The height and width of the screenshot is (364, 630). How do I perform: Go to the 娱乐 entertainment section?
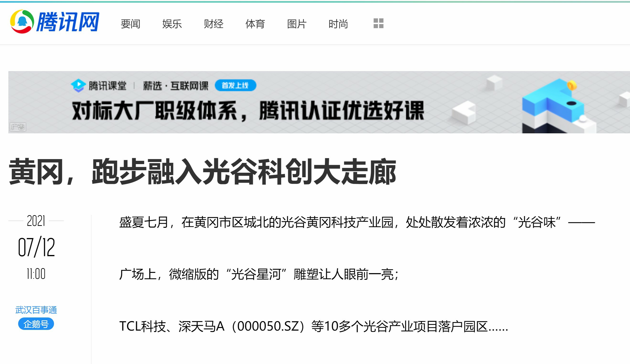click(x=172, y=24)
